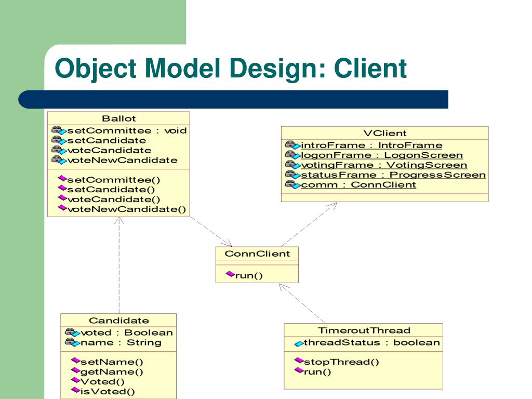Select the ConnClient class name header
532x399 pixels.
click(257, 254)
